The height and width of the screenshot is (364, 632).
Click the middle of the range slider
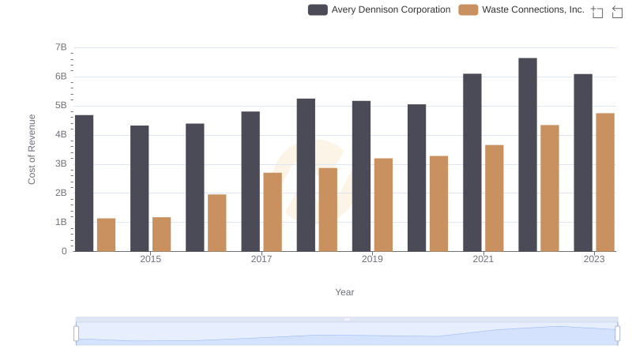tap(347, 334)
